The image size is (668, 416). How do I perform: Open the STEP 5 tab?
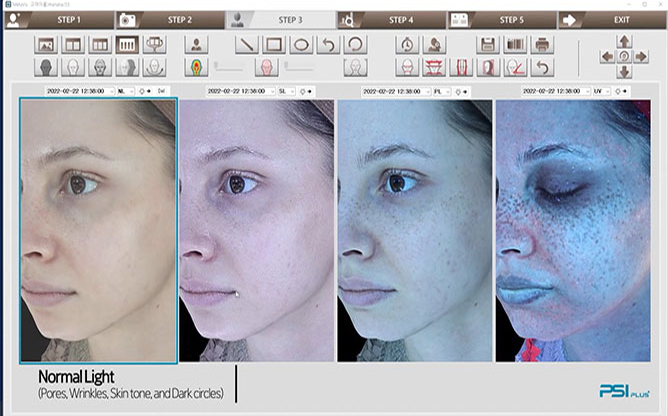(x=502, y=20)
